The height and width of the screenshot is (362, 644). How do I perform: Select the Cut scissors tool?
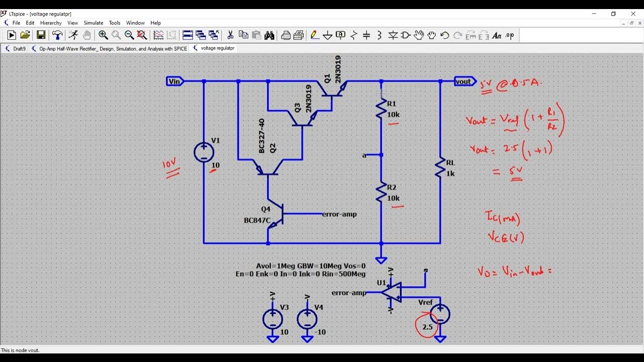tap(230, 35)
